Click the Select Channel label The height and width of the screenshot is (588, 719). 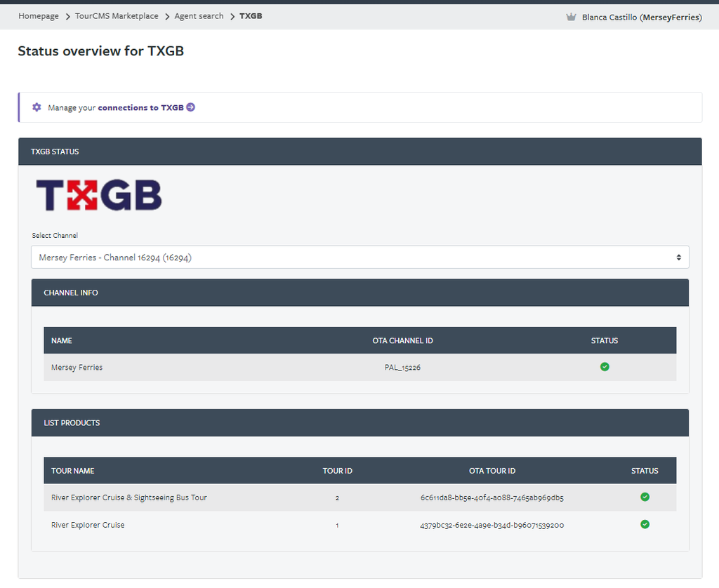tap(55, 236)
